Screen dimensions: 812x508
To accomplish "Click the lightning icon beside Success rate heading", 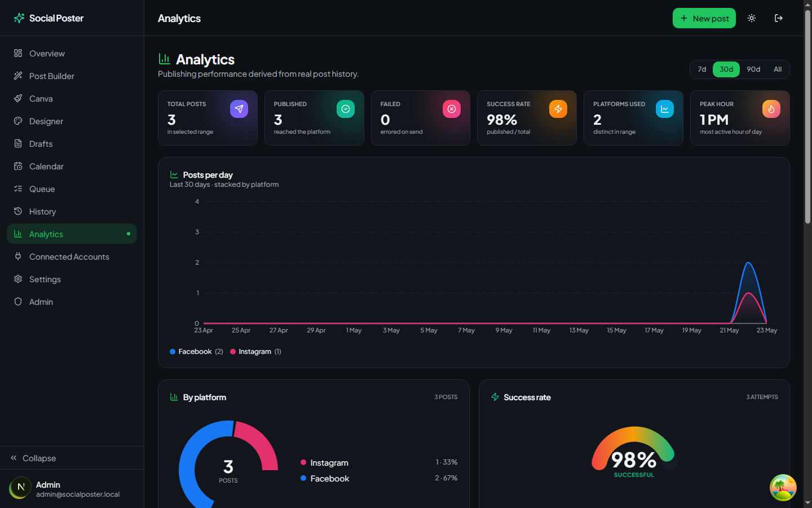I will click(x=495, y=397).
